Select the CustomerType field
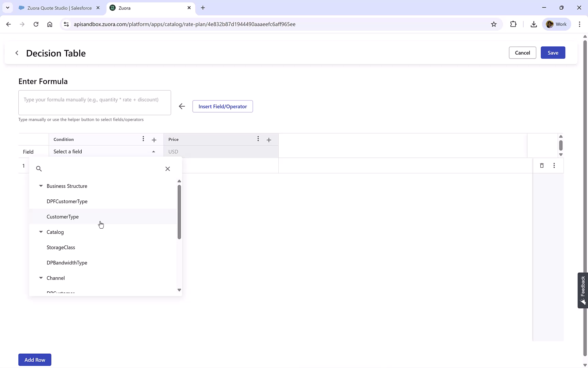This screenshot has width=588, height=368. pyautogui.click(x=63, y=216)
